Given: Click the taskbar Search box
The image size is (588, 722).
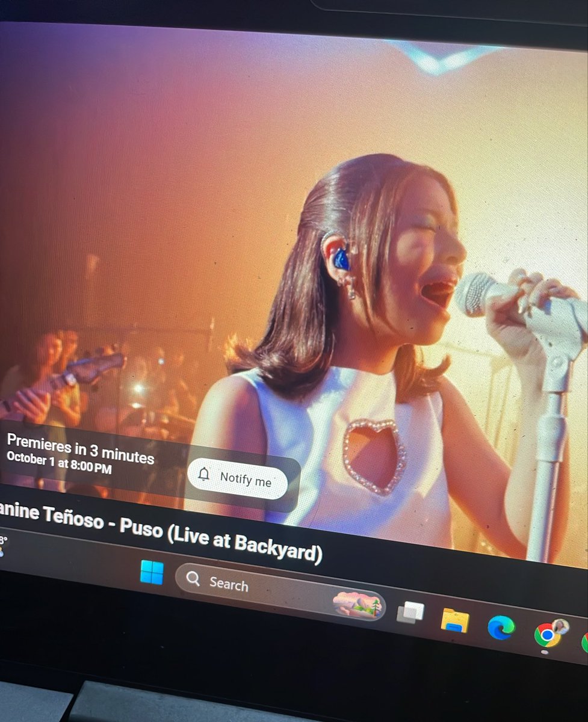Looking at the screenshot, I should click(280, 592).
